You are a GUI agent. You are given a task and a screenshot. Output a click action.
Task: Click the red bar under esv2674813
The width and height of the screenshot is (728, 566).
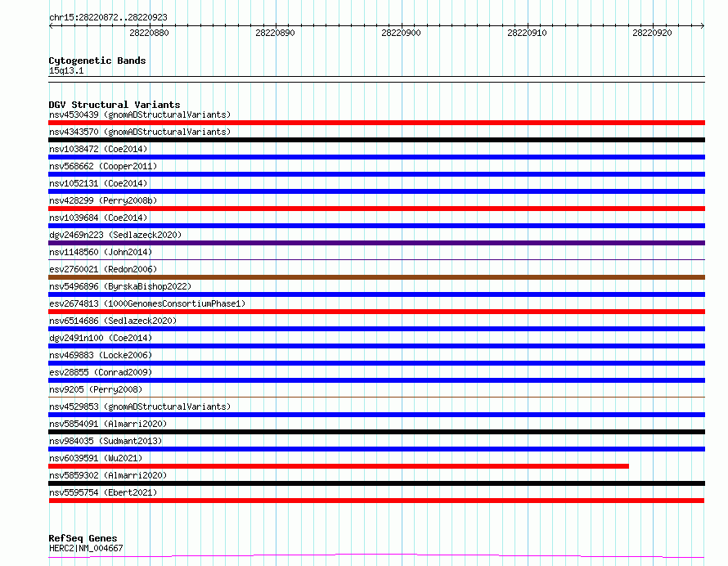click(x=376, y=312)
